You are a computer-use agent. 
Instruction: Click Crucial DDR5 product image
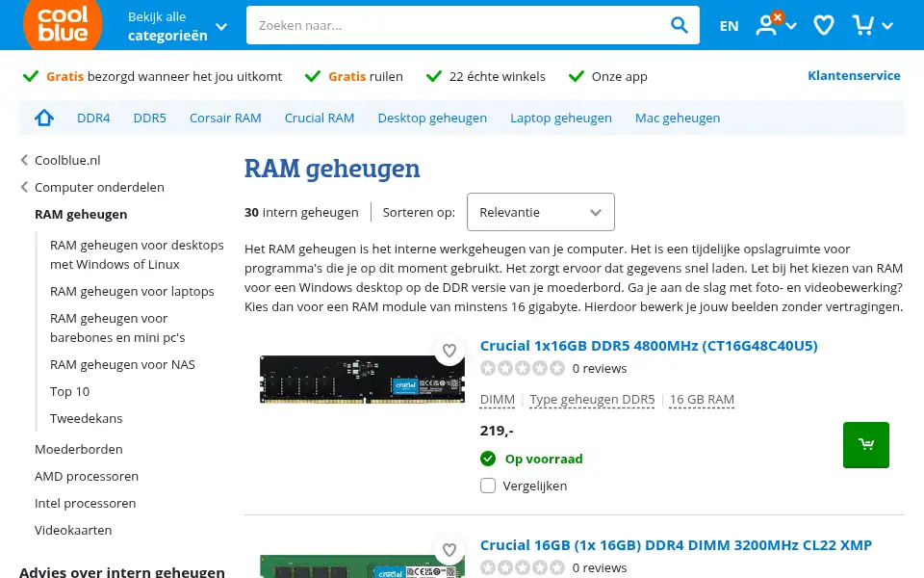pos(363,380)
